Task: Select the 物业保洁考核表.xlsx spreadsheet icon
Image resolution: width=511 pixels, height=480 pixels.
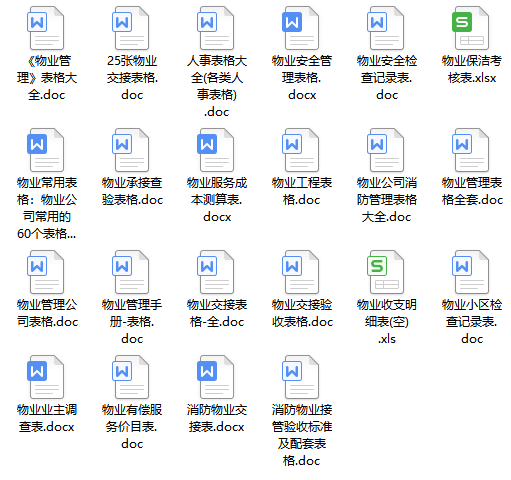Action: [471, 28]
